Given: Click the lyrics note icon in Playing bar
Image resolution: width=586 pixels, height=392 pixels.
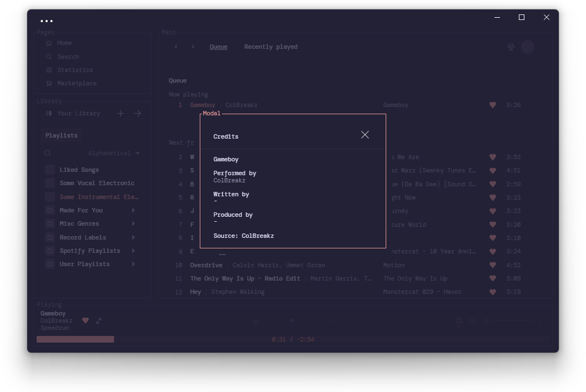Looking at the screenshot, I should (99, 320).
